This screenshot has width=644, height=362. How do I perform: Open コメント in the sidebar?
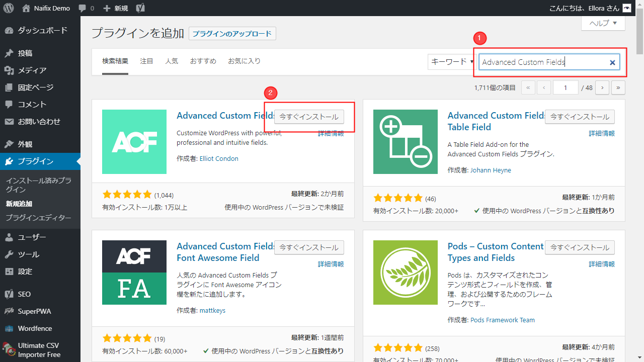tap(40, 105)
